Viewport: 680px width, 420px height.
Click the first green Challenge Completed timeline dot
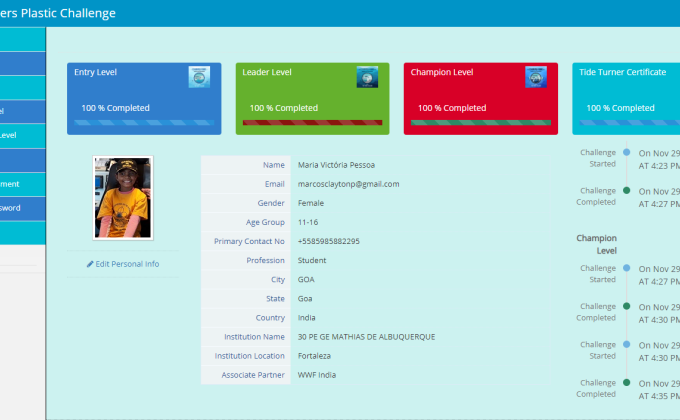click(626, 191)
